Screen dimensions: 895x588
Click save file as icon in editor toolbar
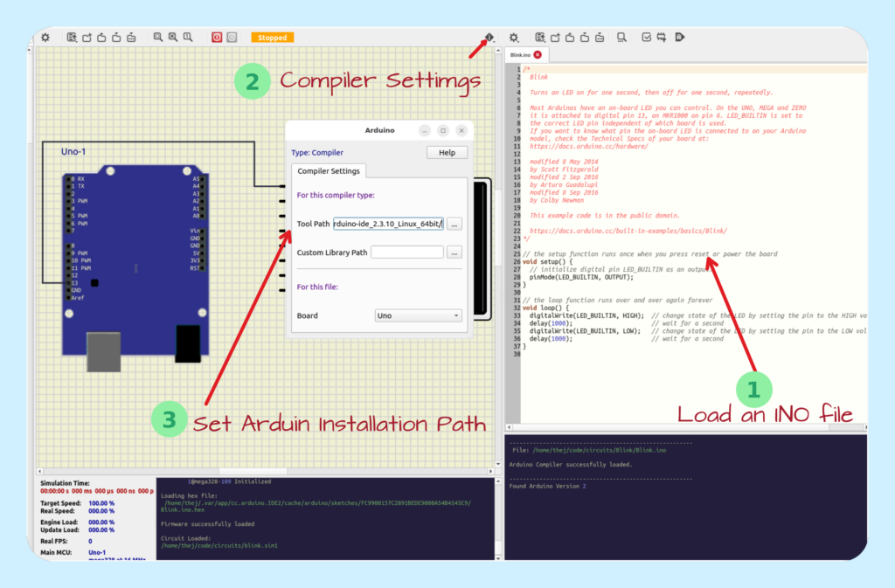pyautogui.click(x=600, y=38)
